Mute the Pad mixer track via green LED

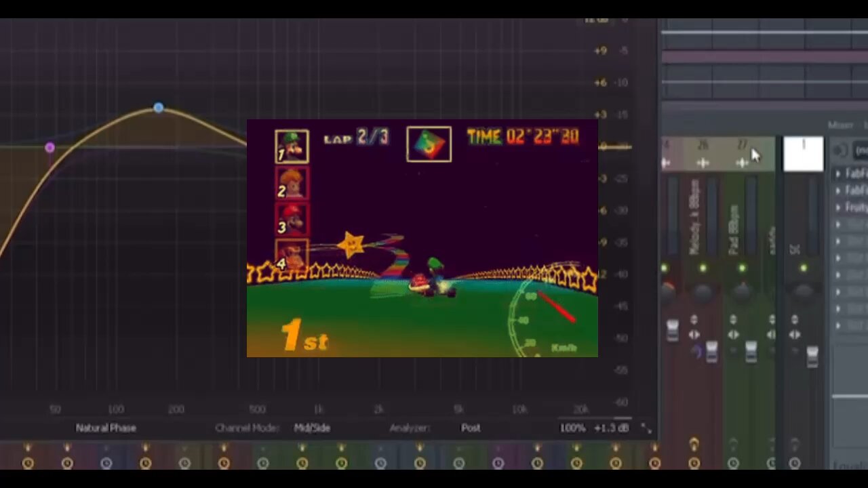pyautogui.click(x=742, y=269)
